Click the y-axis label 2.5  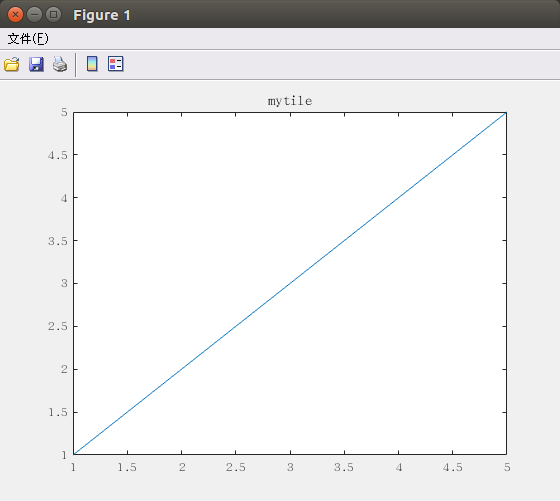58,326
